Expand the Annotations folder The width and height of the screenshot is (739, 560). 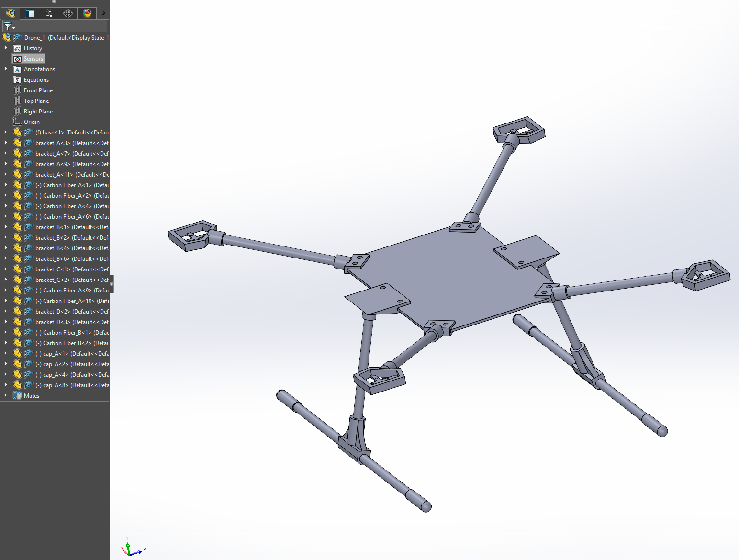point(6,69)
